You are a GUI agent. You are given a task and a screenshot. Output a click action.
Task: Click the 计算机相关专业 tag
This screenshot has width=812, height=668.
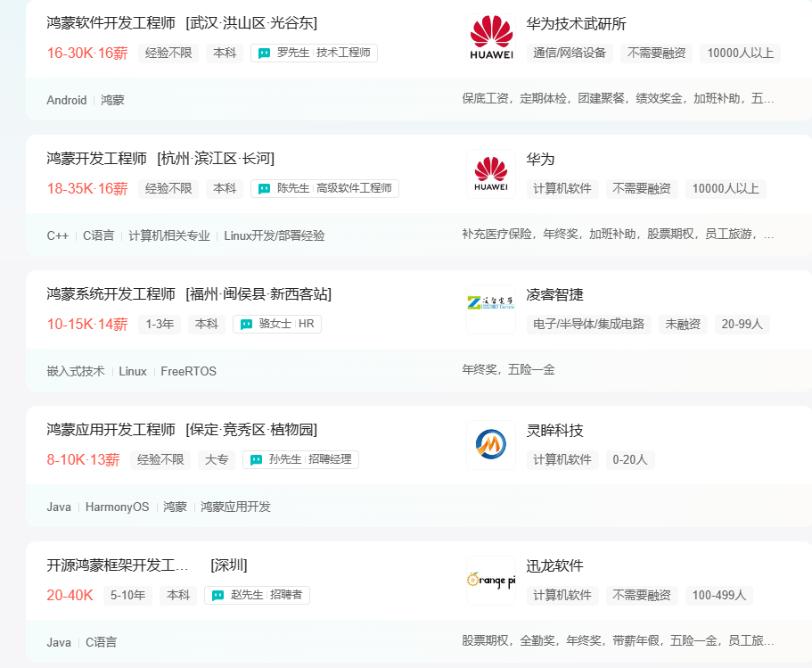pyautogui.click(x=168, y=235)
